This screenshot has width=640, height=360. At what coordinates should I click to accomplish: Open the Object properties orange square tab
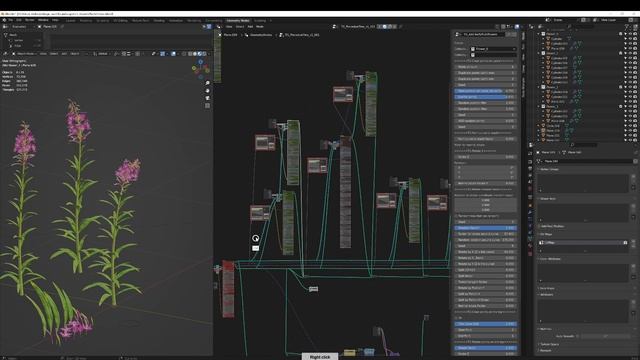530,205
